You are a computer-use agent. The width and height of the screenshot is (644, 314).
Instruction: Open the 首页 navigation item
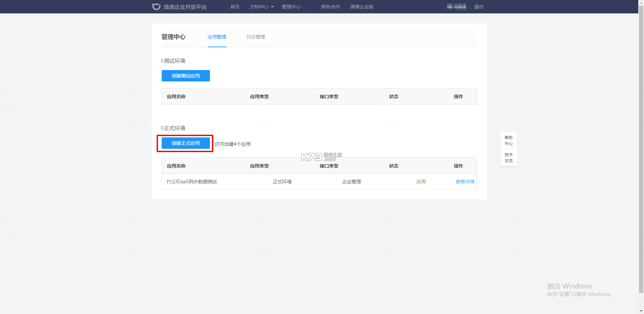click(235, 7)
